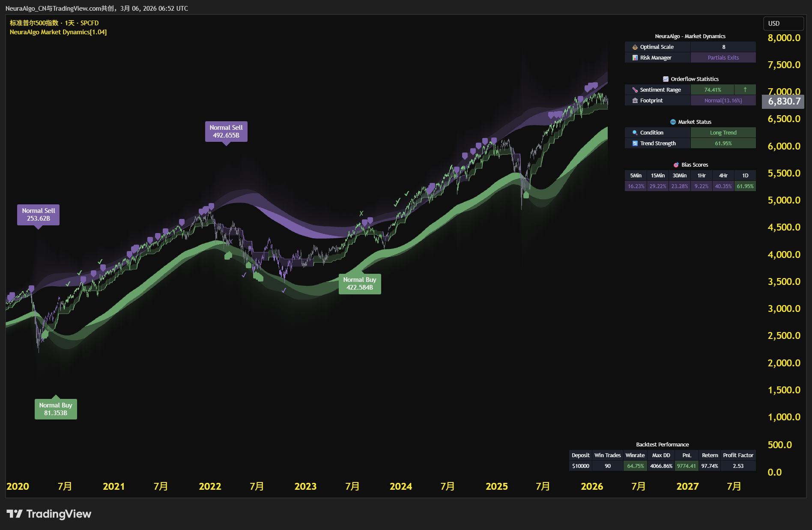Open the USD currency selector
This screenshot has height=530, width=812.
pos(783,24)
